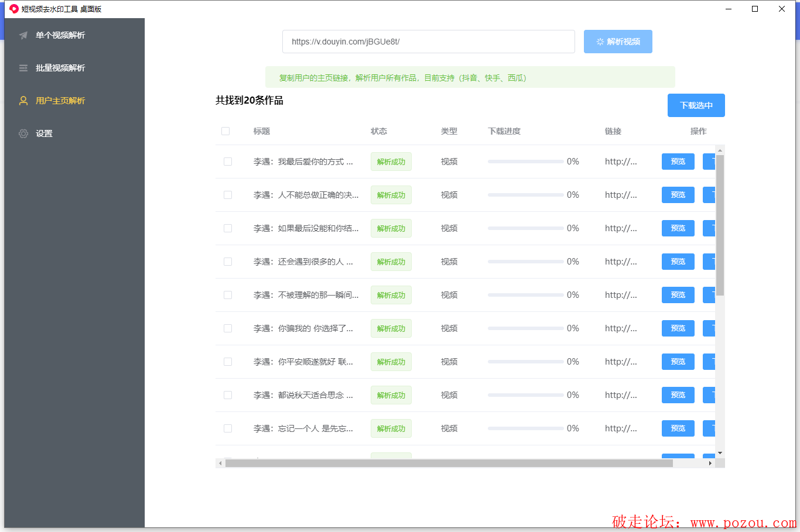Click the list icon beside 批量视频解析
This screenshot has height=532, width=800.
tap(23, 68)
